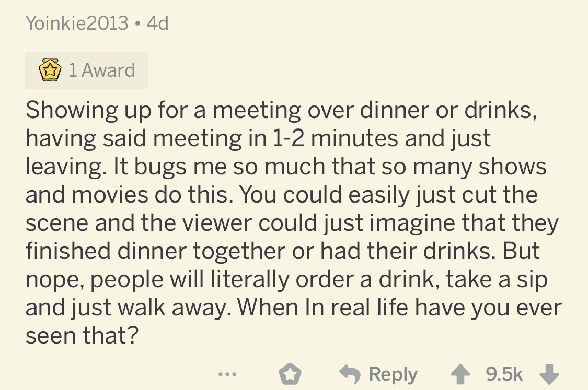Click the 4d timestamp
Viewport: 588px width, 390px height.
pos(158,23)
